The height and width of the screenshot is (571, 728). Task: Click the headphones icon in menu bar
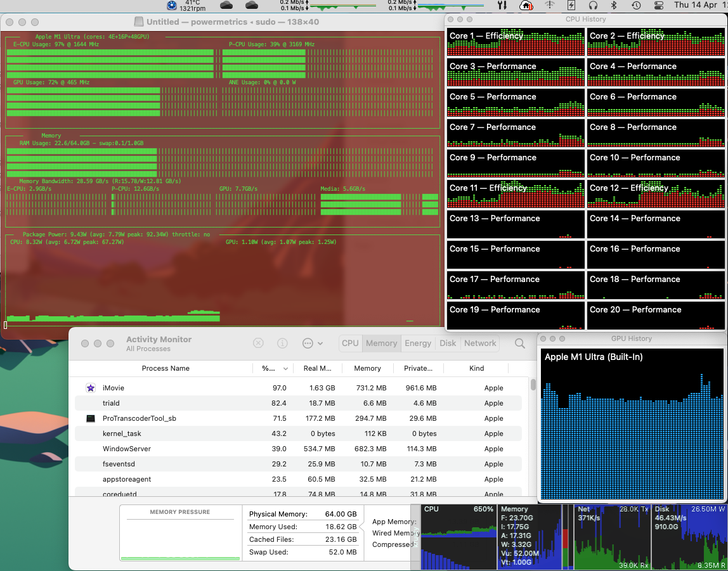coord(593,5)
